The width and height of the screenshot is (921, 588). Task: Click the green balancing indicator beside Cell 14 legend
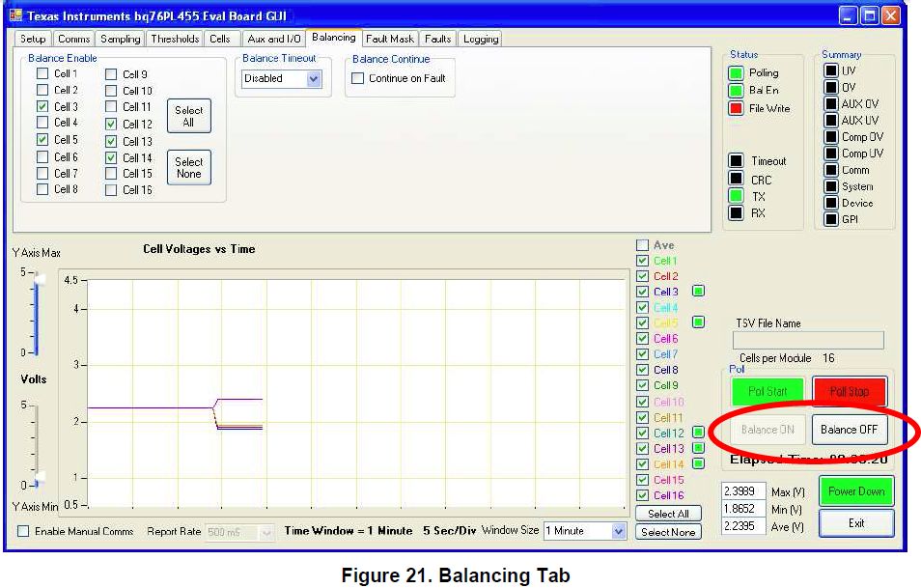(x=698, y=463)
